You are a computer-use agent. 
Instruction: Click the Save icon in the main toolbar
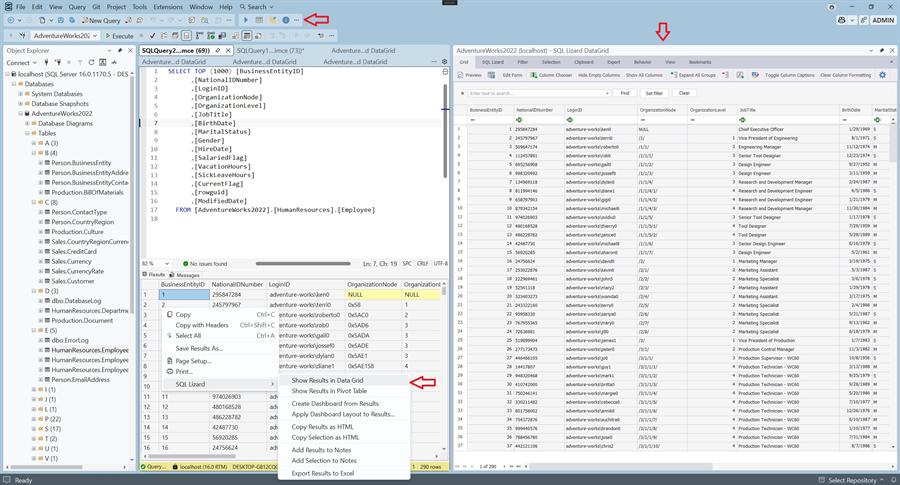60,20
